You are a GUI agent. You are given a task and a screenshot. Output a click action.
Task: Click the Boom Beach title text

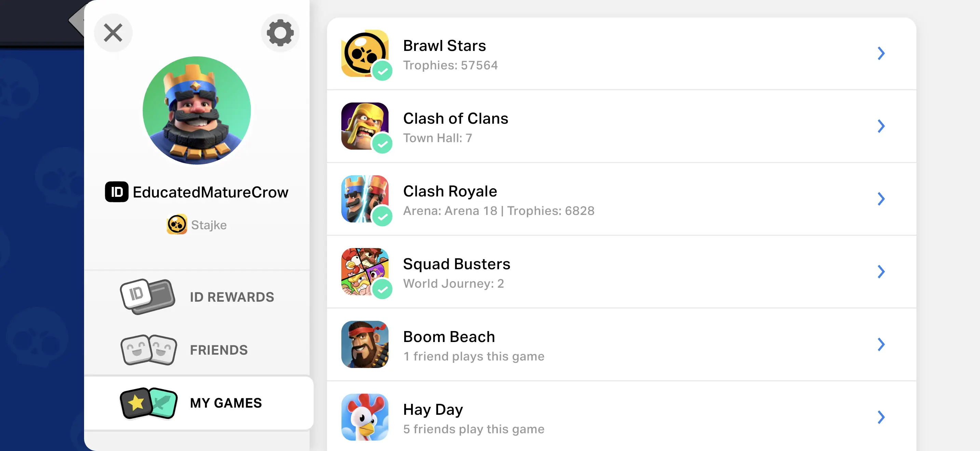[449, 337]
